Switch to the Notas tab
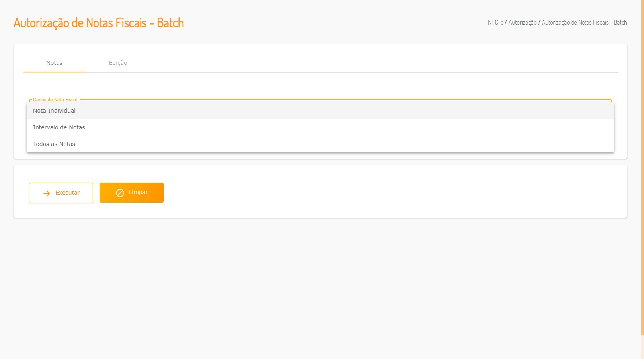The height and width of the screenshot is (359, 644). click(x=54, y=63)
